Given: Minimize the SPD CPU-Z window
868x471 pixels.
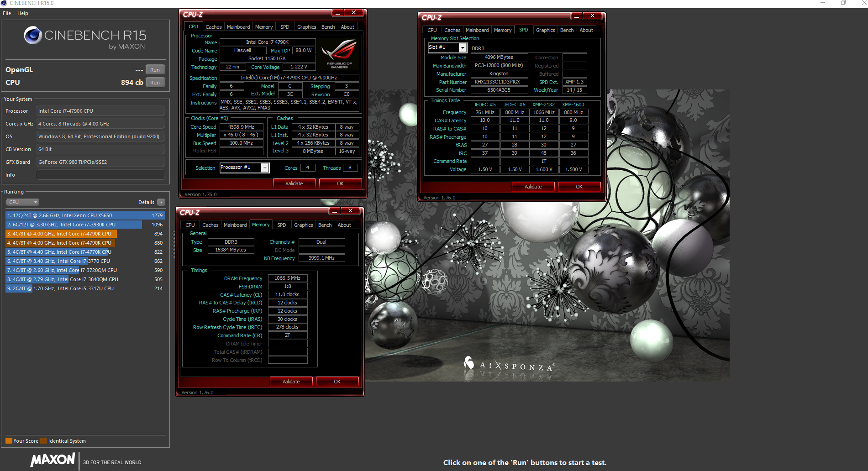Looking at the screenshot, I should pyautogui.click(x=576, y=16).
